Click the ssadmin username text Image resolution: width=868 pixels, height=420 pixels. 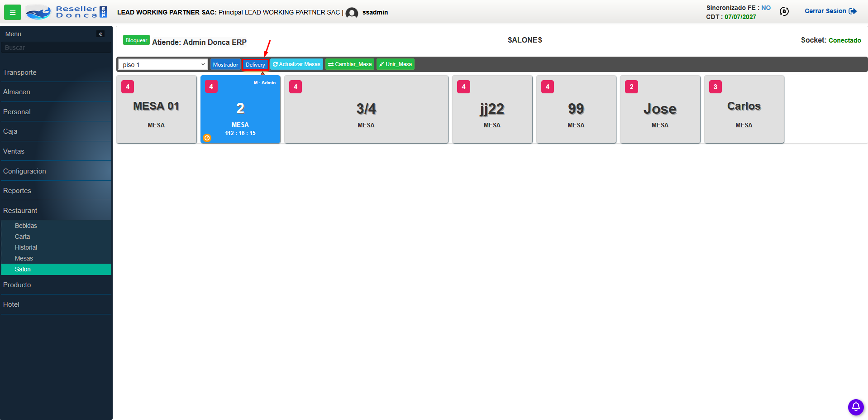tap(375, 12)
